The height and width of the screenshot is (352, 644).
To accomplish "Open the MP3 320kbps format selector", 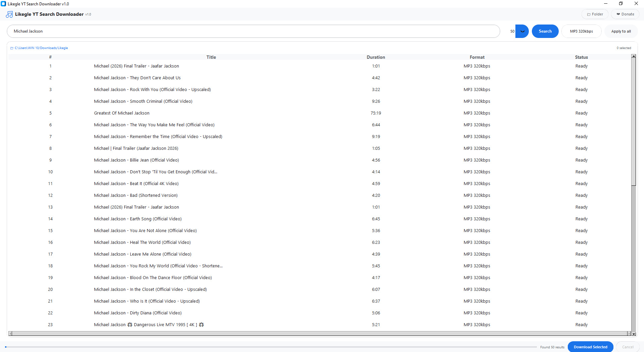I will click(x=581, y=31).
